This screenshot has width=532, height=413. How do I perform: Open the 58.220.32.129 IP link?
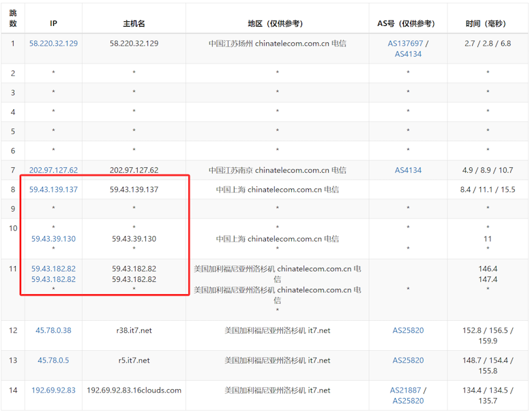click(53, 44)
